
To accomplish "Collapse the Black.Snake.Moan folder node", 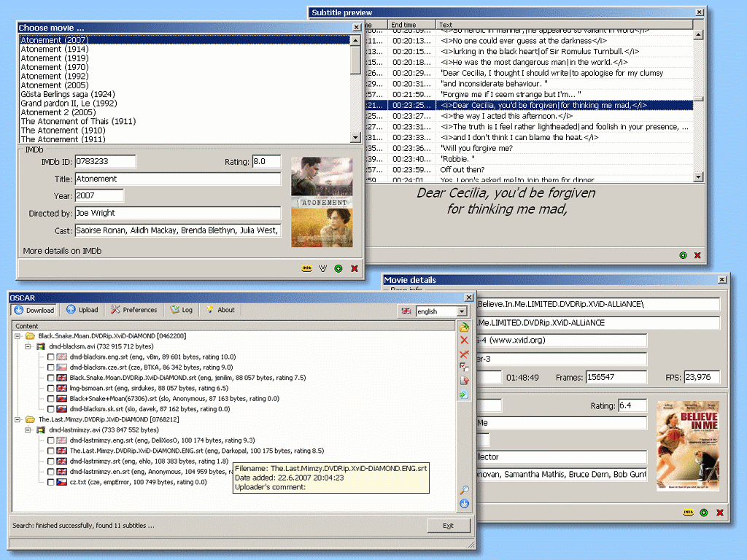I will pos(18,335).
